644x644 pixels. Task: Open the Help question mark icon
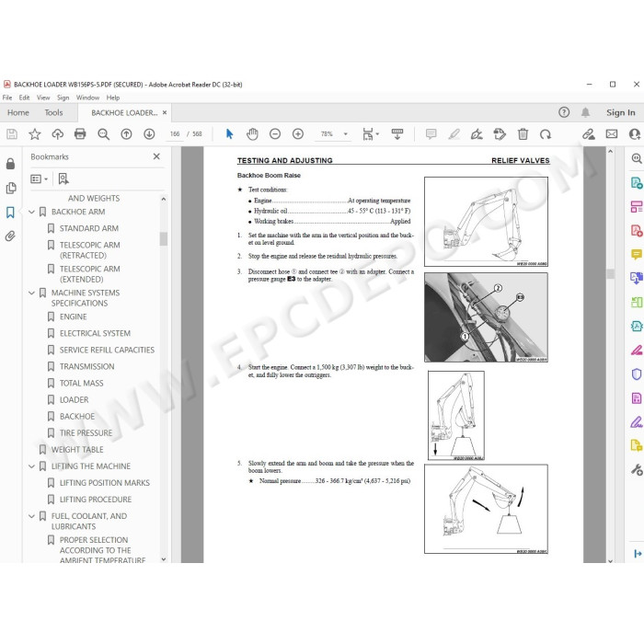[564, 112]
